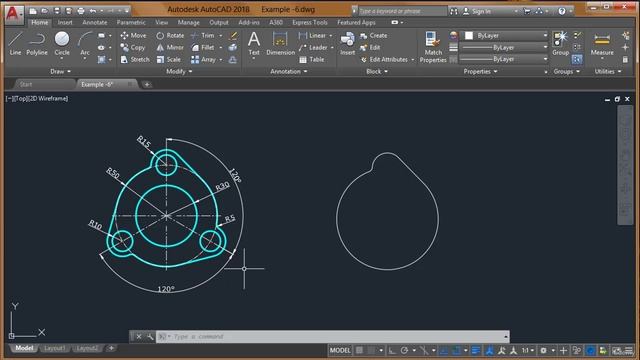Viewport: 640px width, 360px height.
Task: Toggle polar tracking in status bar
Action: tap(404, 350)
